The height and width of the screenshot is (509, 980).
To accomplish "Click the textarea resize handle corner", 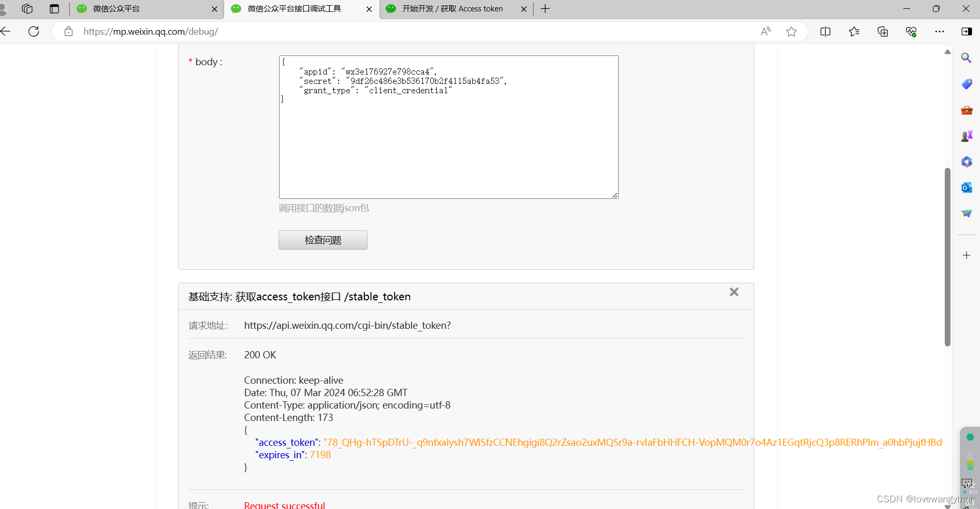I will (615, 195).
